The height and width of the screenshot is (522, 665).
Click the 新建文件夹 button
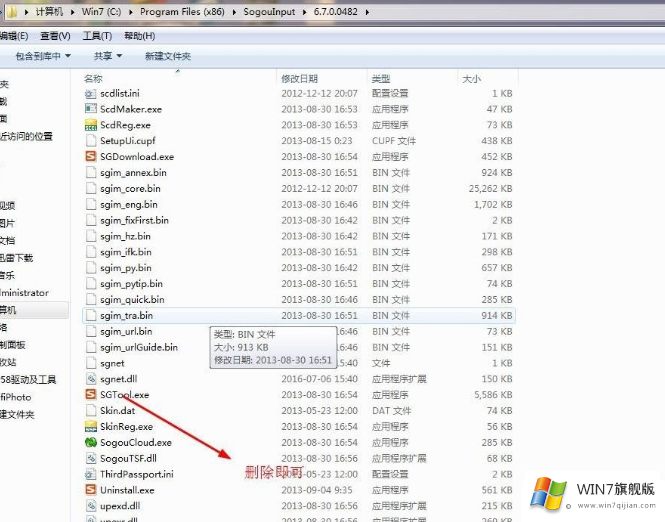168,56
